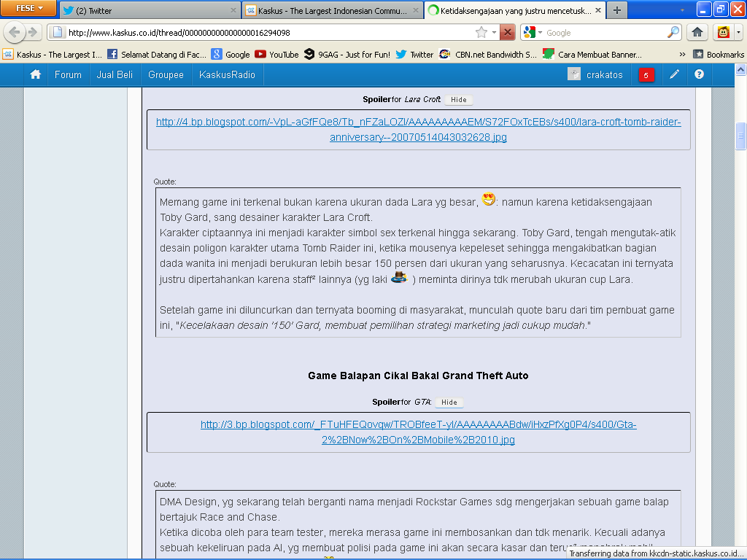Open the red notifications badge showing 5
Screen dimensions: 747x560
coord(646,75)
